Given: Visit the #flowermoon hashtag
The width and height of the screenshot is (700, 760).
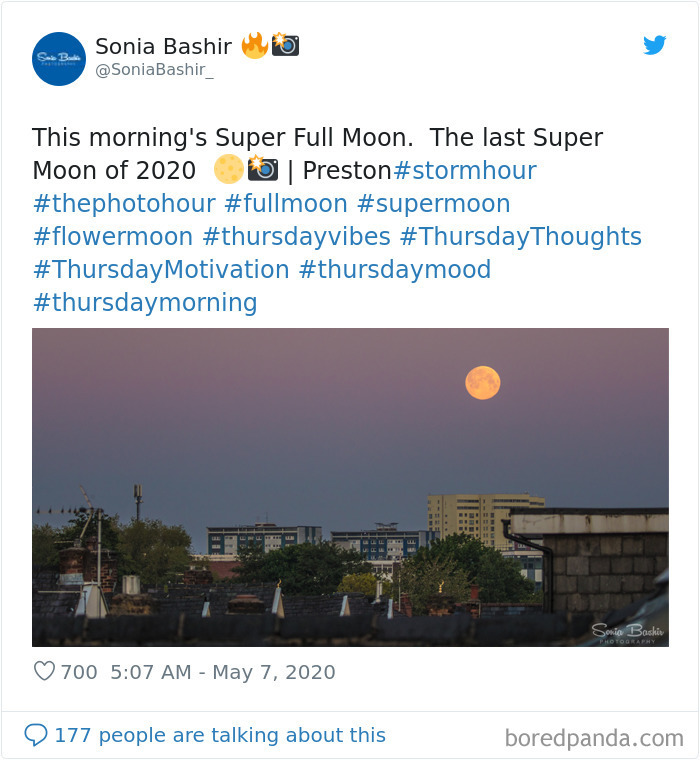Looking at the screenshot, I should pos(113,237).
